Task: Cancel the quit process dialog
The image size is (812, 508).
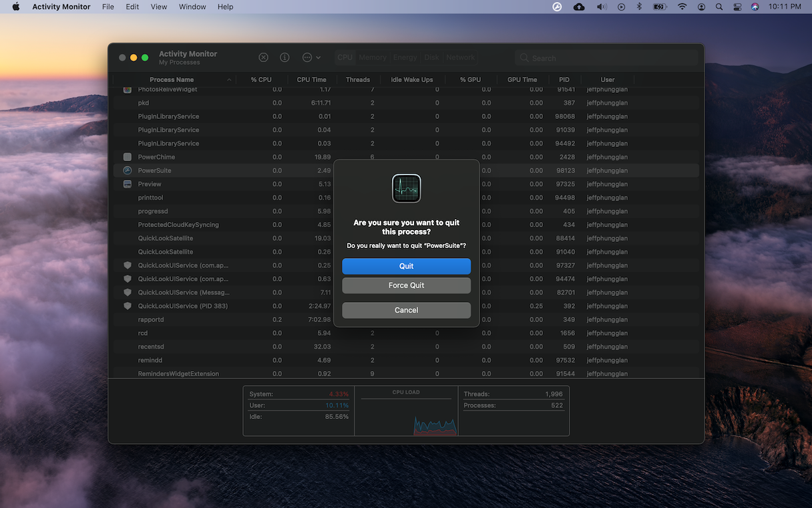Action: 407,310
